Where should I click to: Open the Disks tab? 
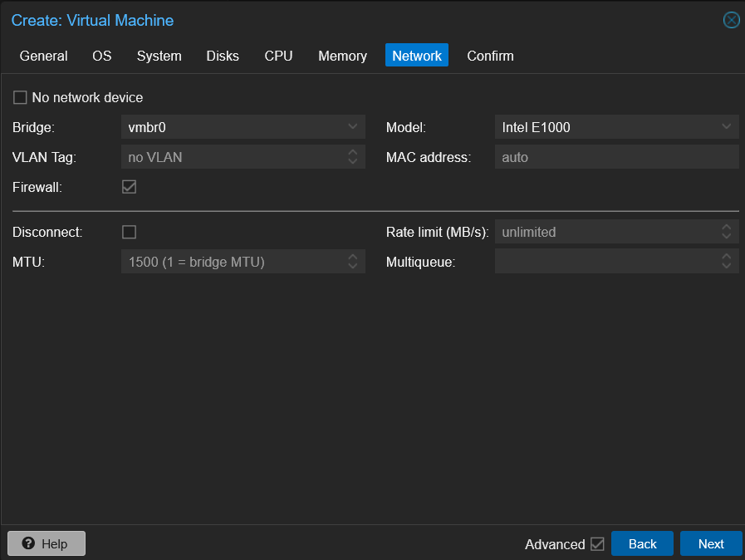click(223, 56)
